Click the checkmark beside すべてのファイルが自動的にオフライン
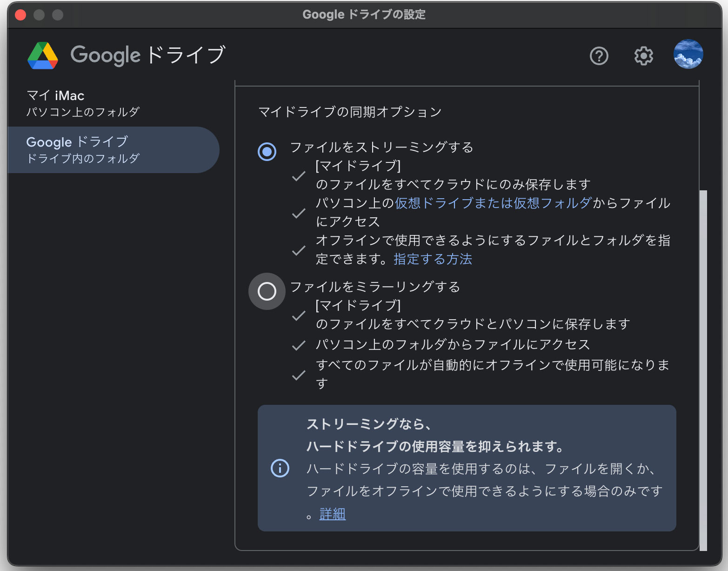728x571 pixels. point(299,375)
